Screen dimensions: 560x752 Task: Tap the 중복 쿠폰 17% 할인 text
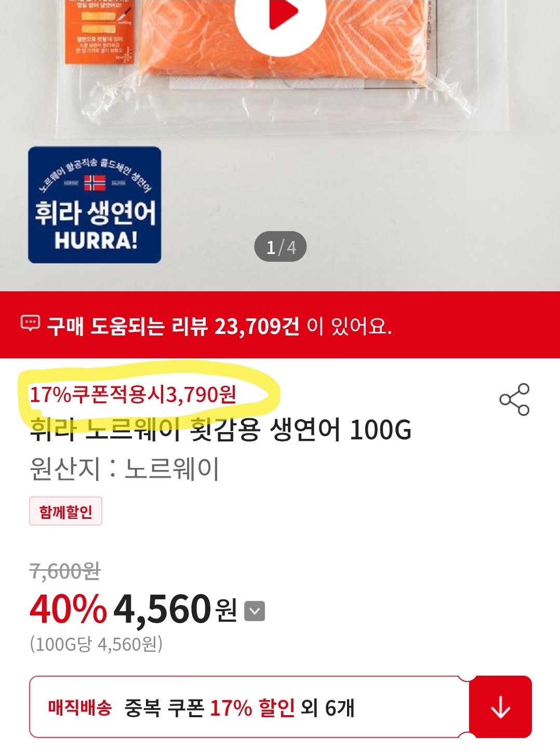click(x=209, y=707)
